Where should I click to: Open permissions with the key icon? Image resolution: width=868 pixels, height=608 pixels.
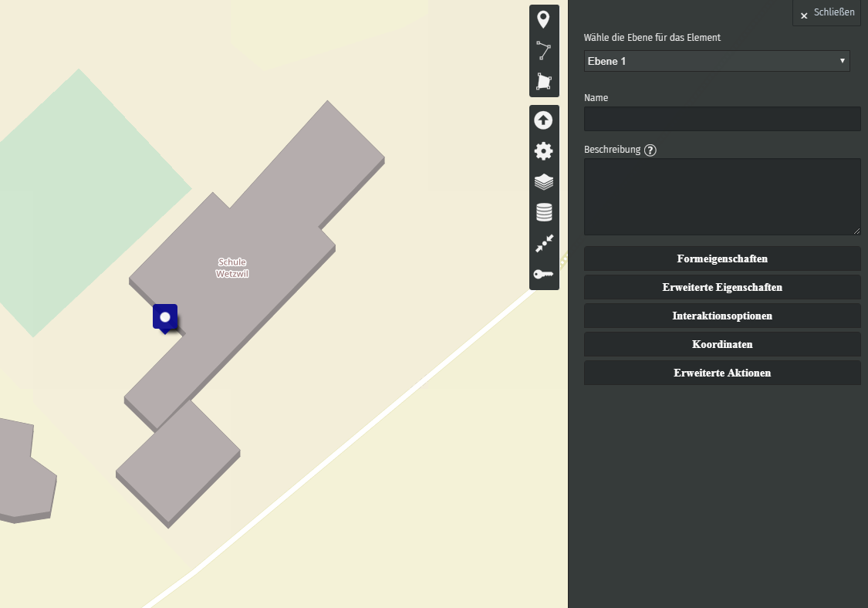(x=544, y=274)
